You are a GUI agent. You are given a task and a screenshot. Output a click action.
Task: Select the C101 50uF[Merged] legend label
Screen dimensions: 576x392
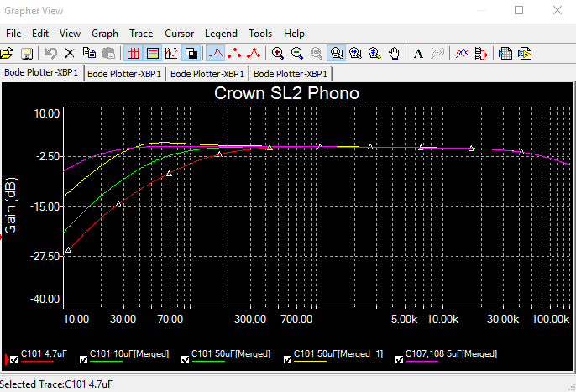click(231, 353)
